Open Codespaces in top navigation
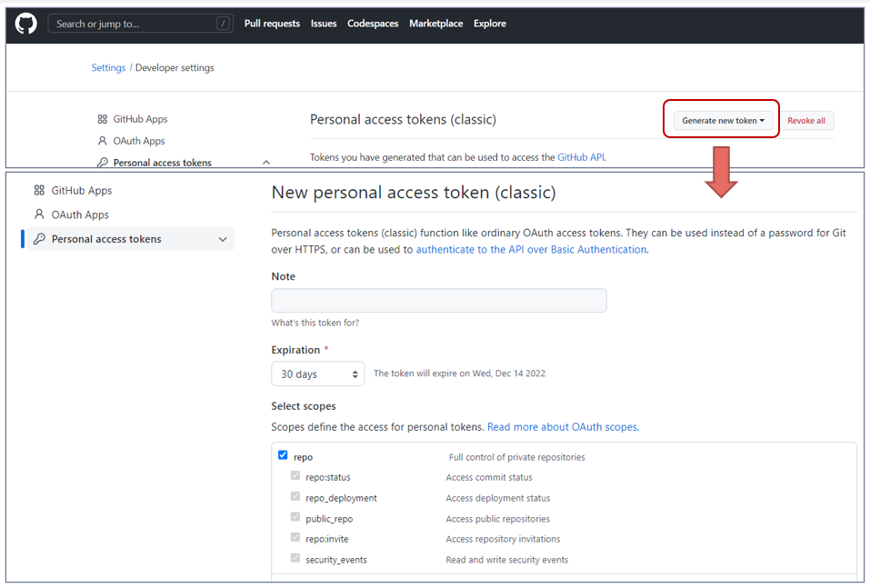This screenshot has width=870, height=588. coord(373,24)
